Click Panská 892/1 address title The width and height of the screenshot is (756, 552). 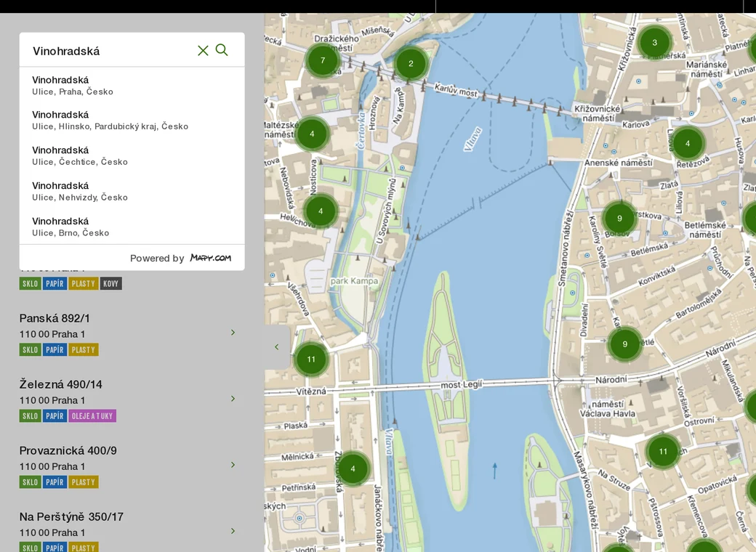pyautogui.click(x=55, y=318)
